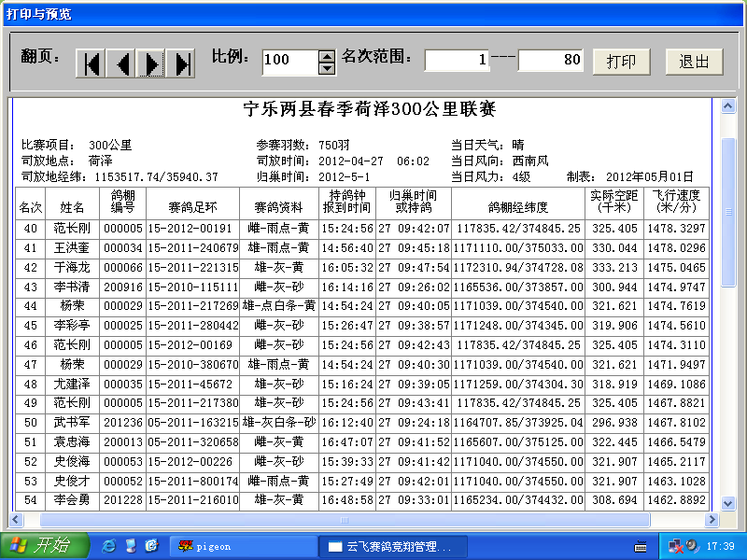Jump to the first page
The image size is (747, 560).
92,63
